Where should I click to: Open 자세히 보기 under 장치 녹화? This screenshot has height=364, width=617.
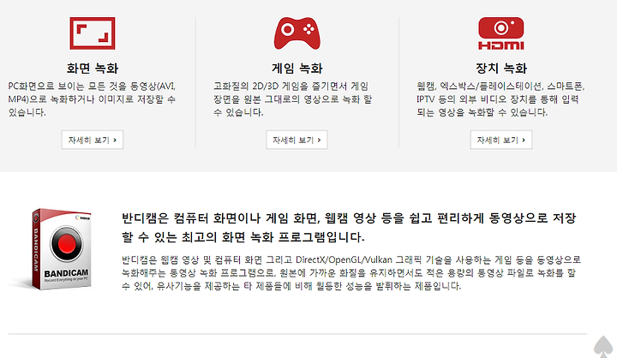pos(501,140)
